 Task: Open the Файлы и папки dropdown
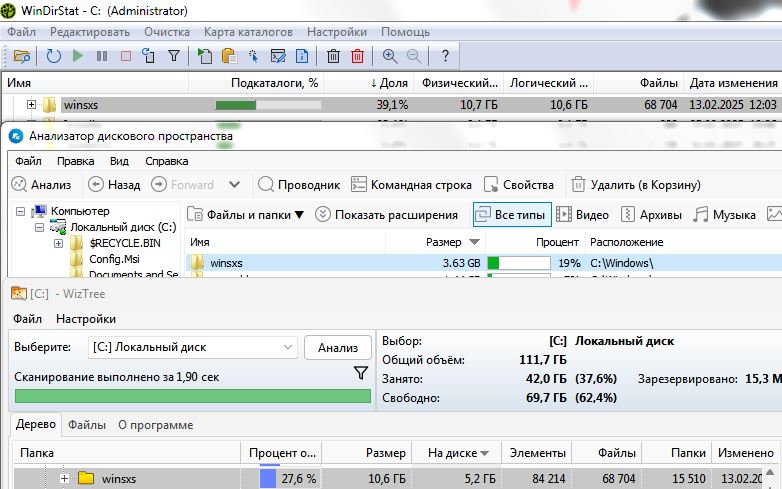tap(245, 215)
